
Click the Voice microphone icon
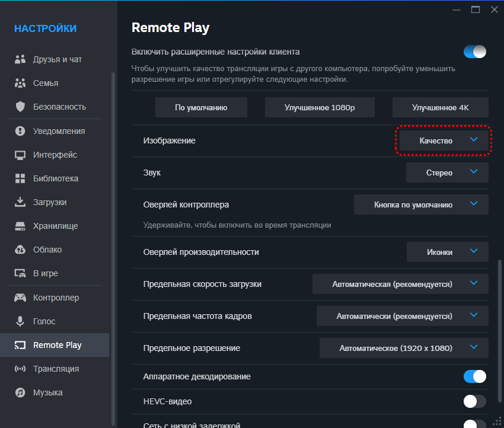(x=21, y=321)
